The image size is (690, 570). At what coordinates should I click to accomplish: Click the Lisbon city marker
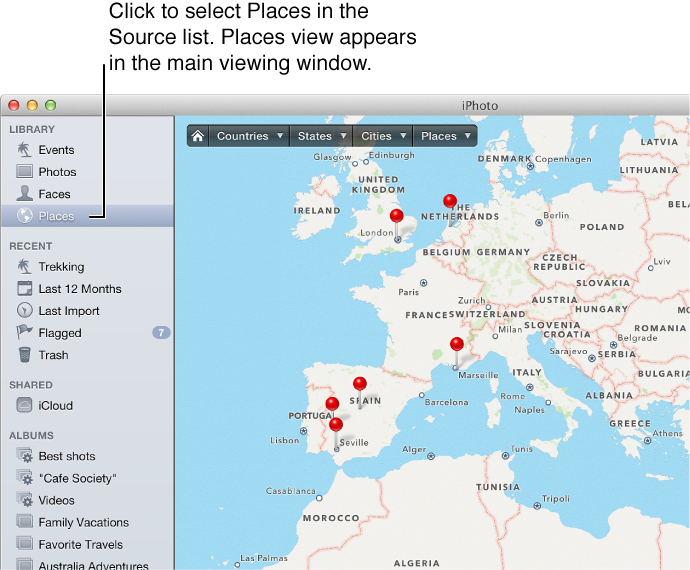303,431
